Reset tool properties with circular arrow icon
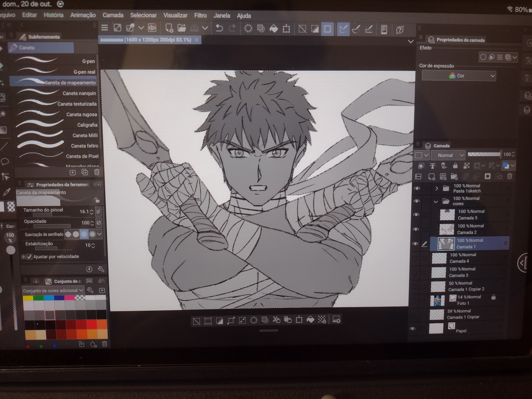The width and height of the screenshot is (532, 399). tap(89, 269)
